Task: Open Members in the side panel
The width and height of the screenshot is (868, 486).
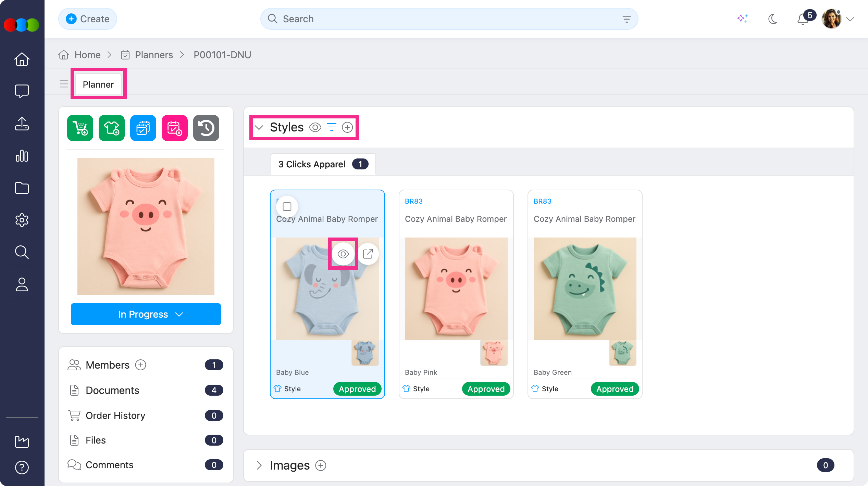Action: tap(108, 365)
